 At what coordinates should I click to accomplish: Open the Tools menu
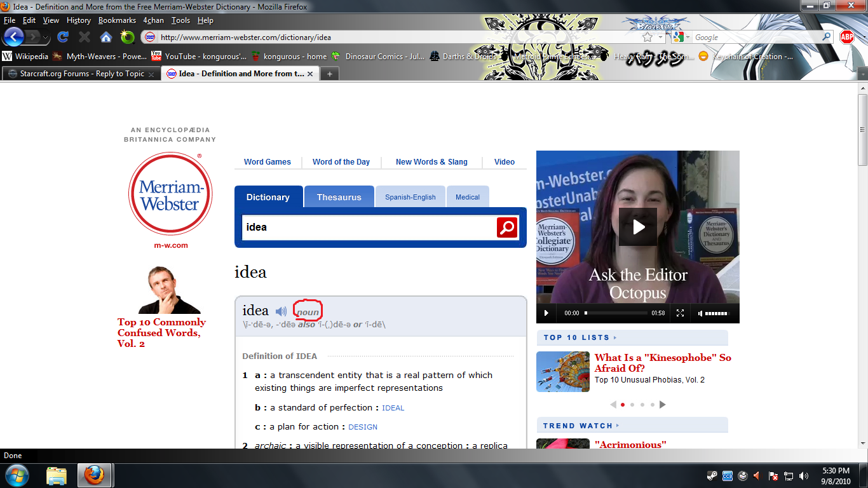(180, 20)
